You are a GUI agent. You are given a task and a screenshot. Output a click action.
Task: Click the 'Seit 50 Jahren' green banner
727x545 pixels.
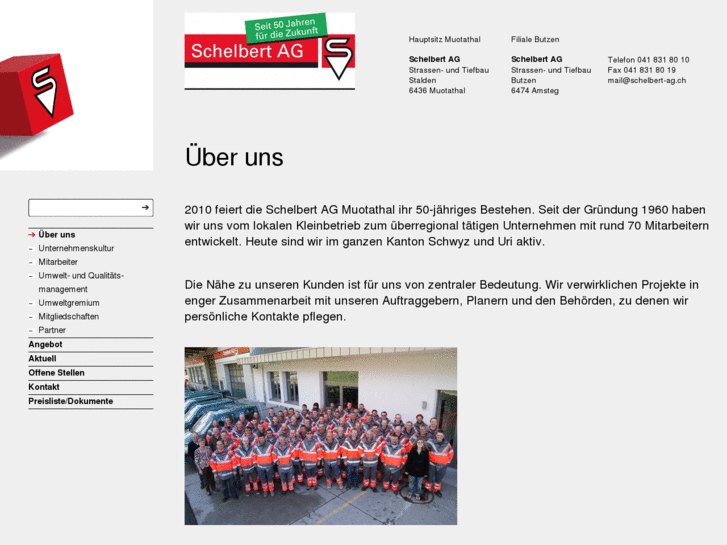(286, 28)
